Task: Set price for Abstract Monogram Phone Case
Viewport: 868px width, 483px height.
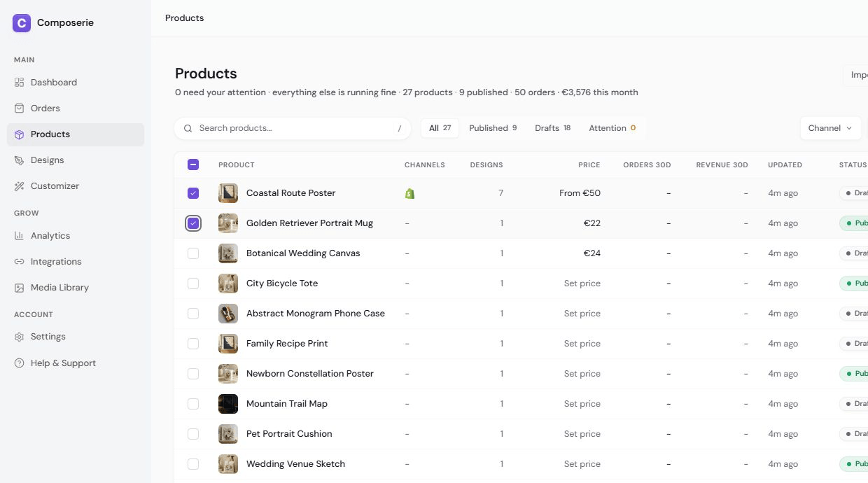Action: pyautogui.click(x=582, y=314)
